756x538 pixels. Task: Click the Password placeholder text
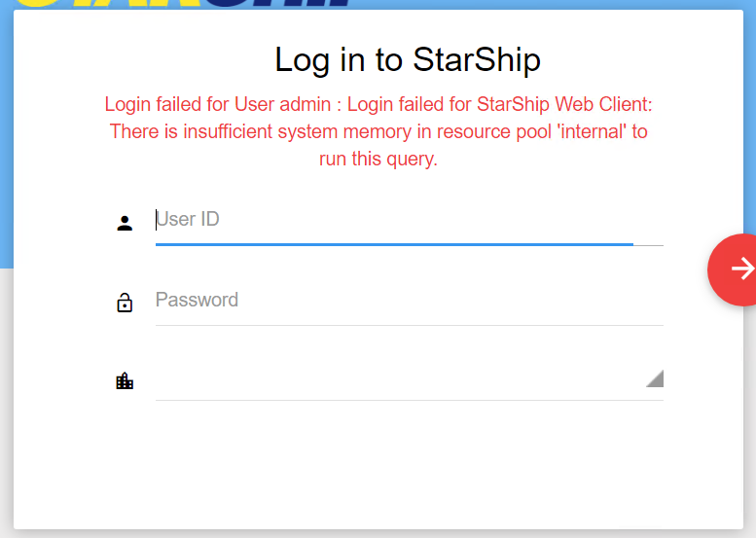[197, 300]
